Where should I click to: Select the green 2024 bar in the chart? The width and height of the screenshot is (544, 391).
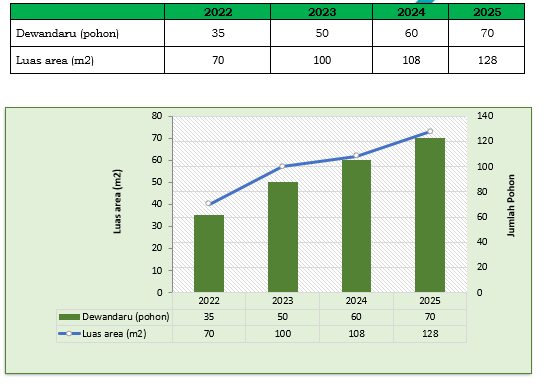356,226
